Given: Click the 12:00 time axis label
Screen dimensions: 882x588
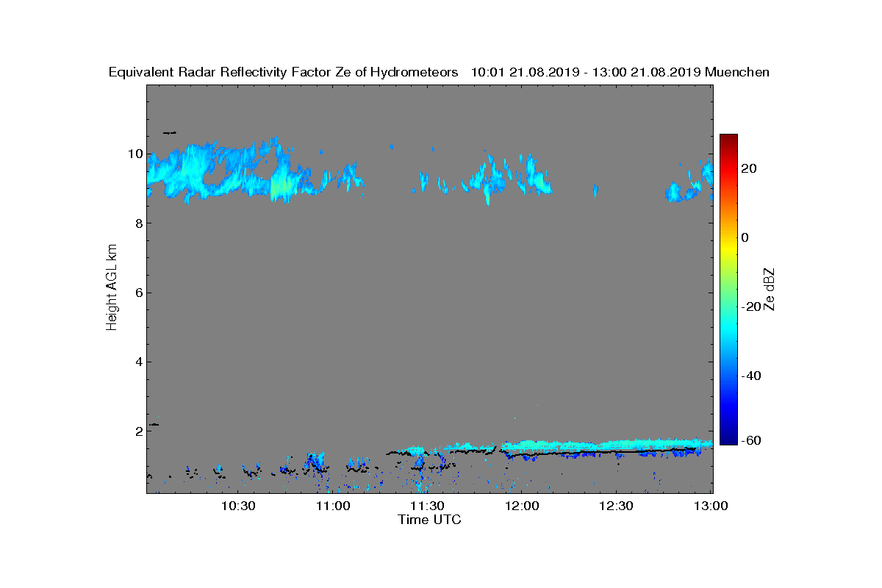Looking at the screenshot, I should coord(522,506).
